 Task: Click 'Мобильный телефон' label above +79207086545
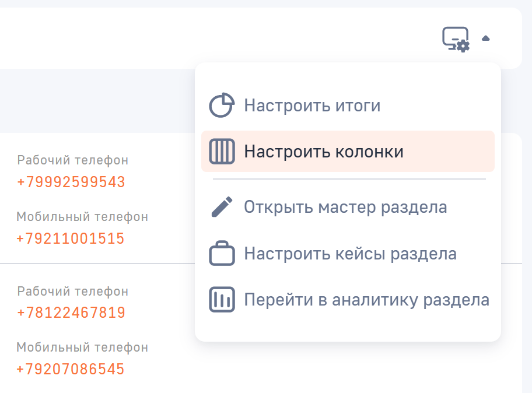click(x=82, y=348)
